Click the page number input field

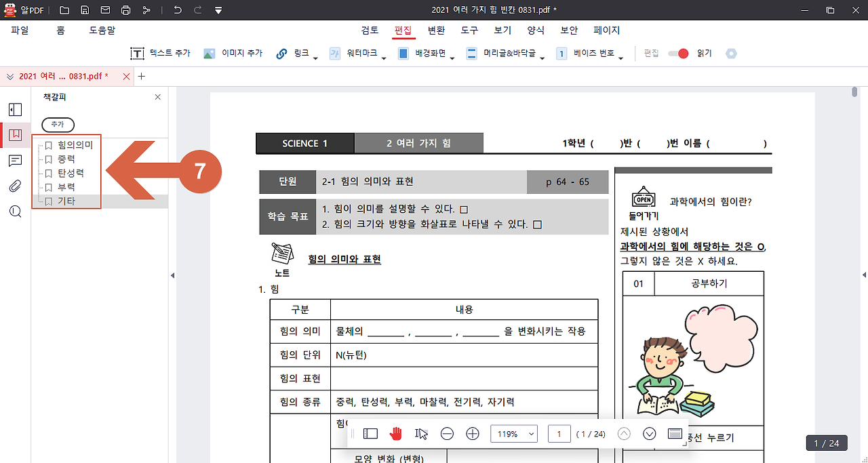(x=559, y=433)
